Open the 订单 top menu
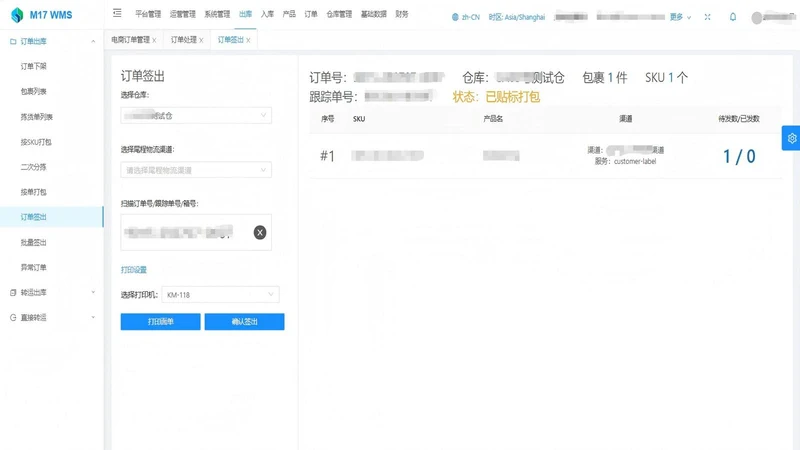 (x=311, y=14)
